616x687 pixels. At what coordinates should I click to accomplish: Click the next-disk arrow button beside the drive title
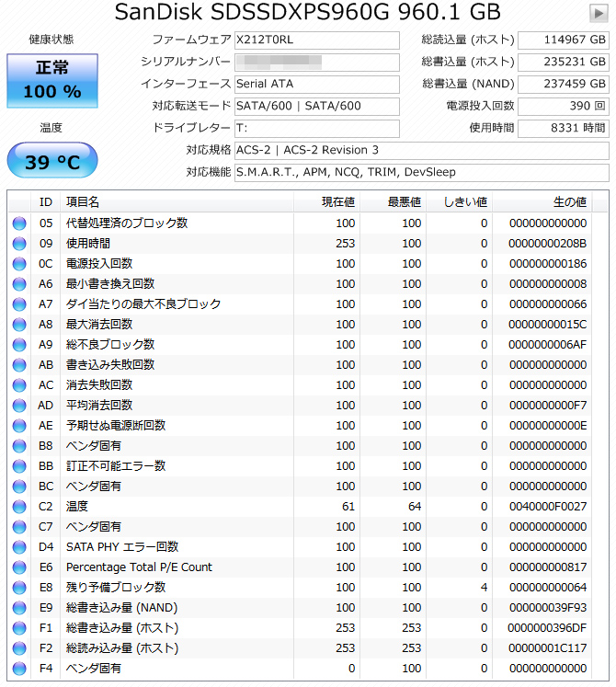(x=599, y=13)
